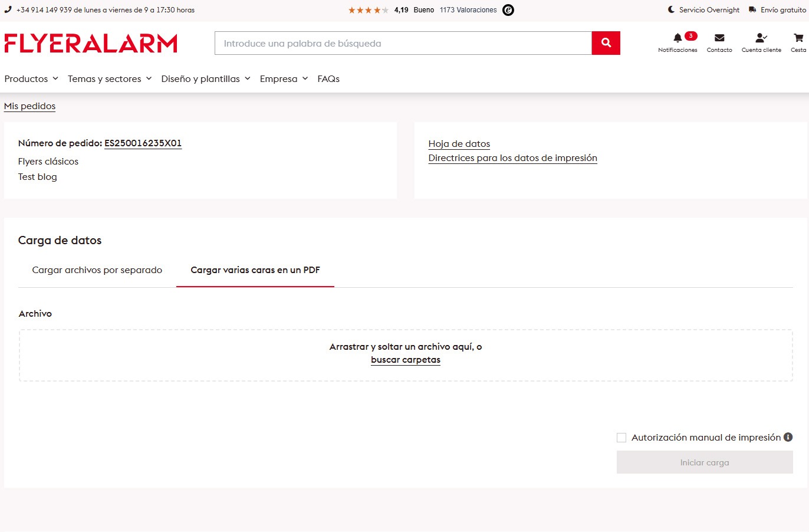Expand Diseño y plantillas menu
The height and width of the screenshot is (532, 809).
206,78
